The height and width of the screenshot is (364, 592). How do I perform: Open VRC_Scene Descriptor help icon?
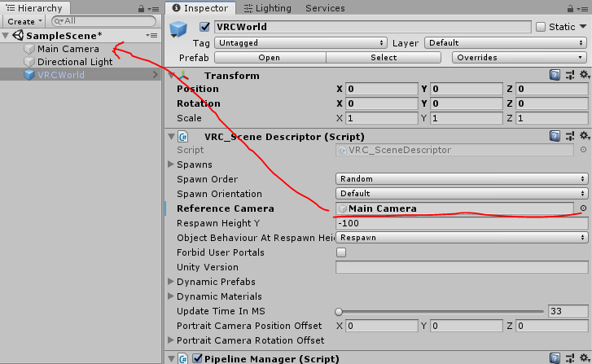(555, 136)
